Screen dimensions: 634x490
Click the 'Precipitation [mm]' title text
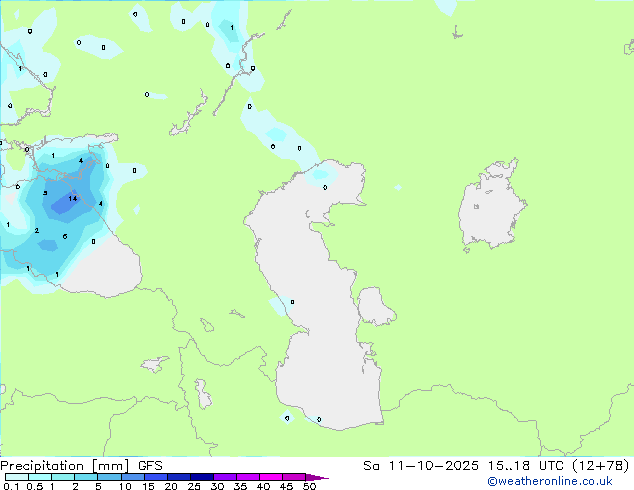coord(65,466)
